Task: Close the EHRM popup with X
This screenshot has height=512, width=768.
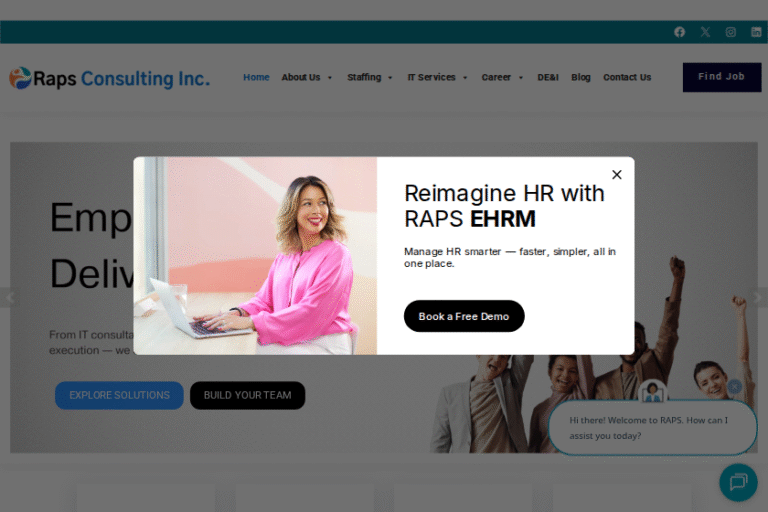Action: pyautogui.click(x=616, y=174)
